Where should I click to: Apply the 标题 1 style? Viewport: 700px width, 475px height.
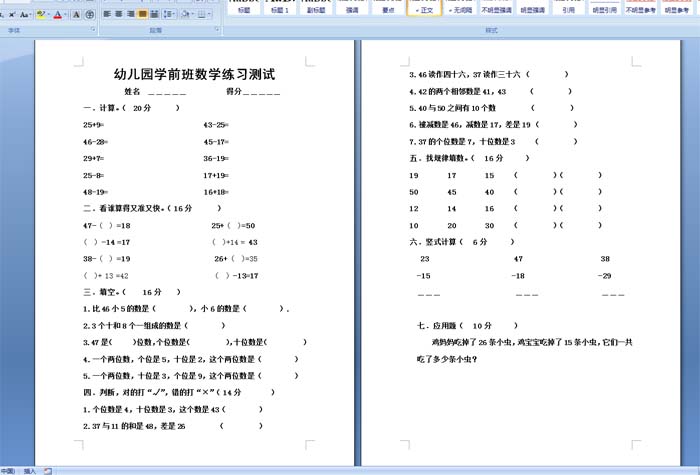280,7
